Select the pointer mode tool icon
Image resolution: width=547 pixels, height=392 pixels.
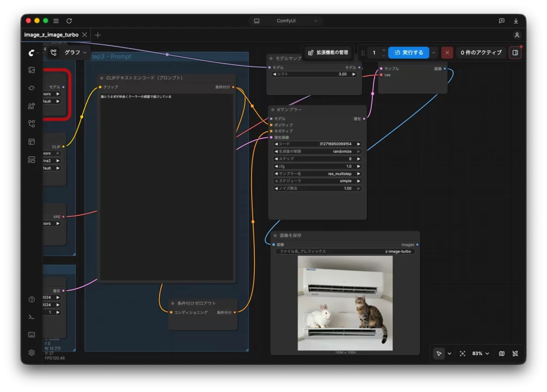pyautogui.click(x=439, y=354)
